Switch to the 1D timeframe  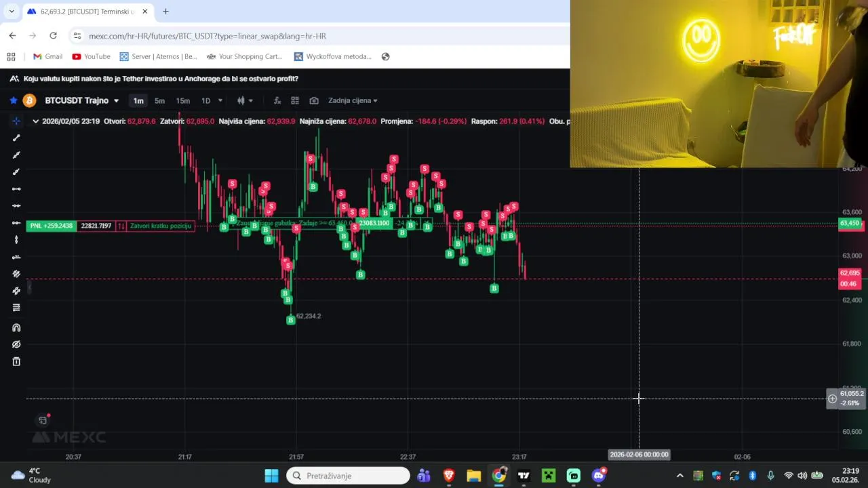(205, 100)
